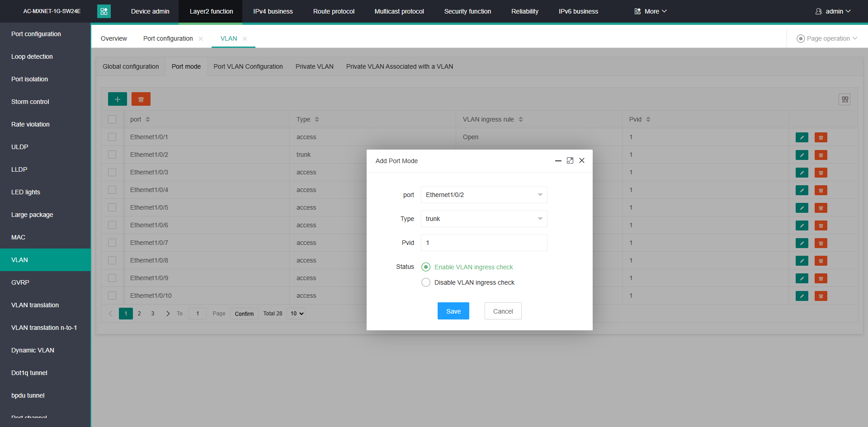The image size is (868, 427).
Task: Select the Enable VLAN ingress check radio
Action: [x=426, y=267]
